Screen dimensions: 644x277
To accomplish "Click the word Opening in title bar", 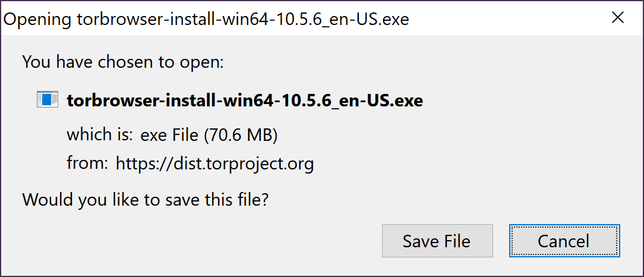I will [39, 19].
